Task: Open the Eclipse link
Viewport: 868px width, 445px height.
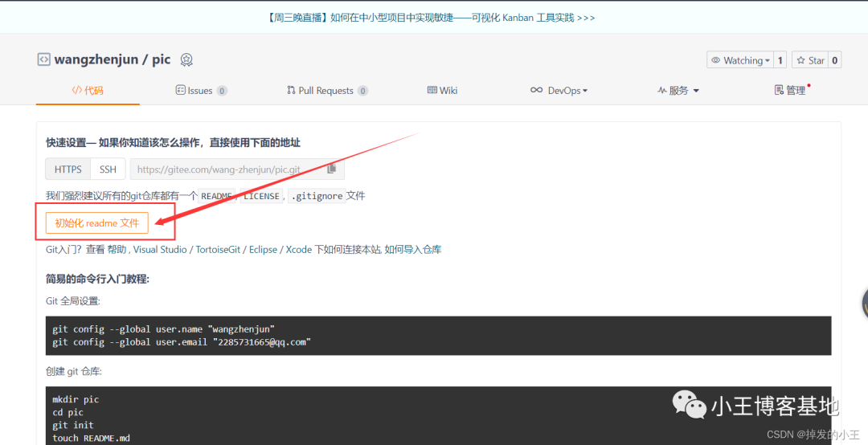Action: tap(263, 249)
